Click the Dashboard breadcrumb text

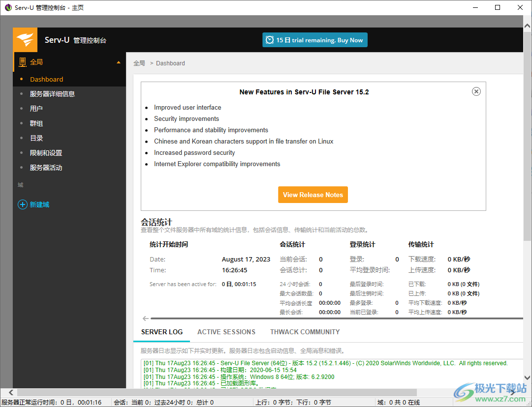170,63
